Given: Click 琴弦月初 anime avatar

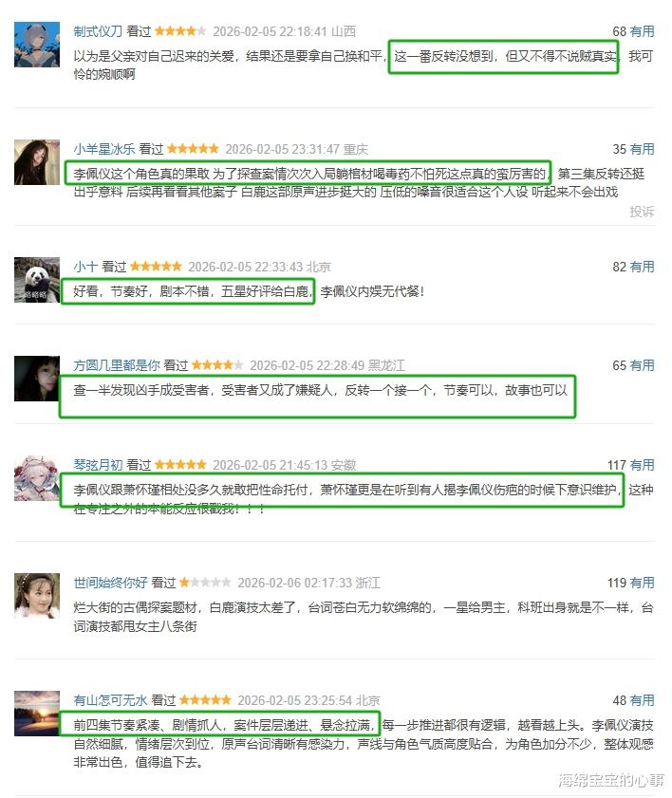Looking at the screenshot, I should pos(37,478).
